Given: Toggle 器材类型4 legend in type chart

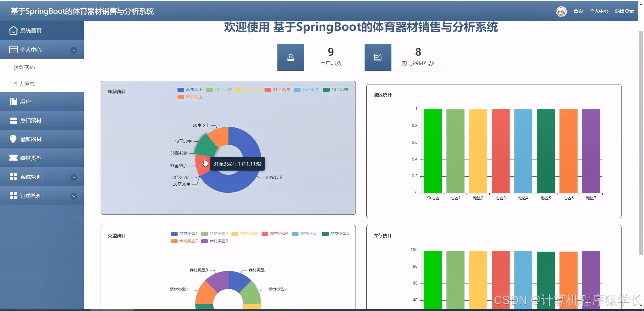Looking at the screenshot, I should point(275,234).
